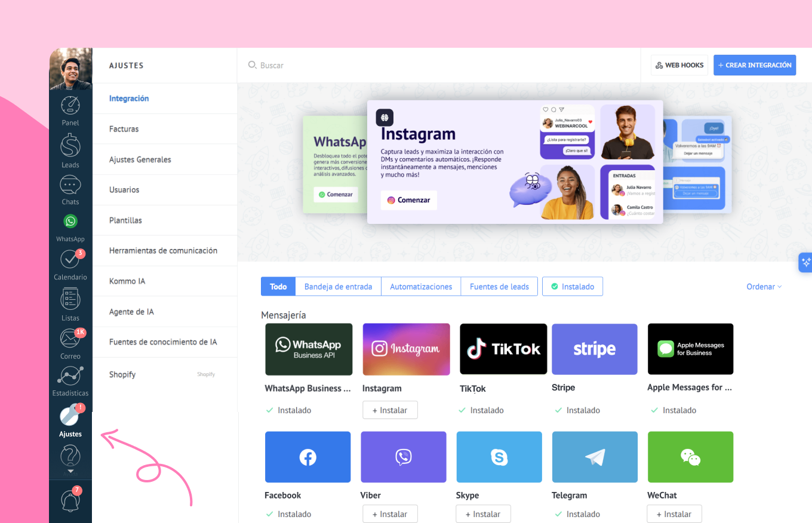This screenshot has width=812, height=523.
Task: Click the user profile avatar
Action: pyautogui.click(x=70, y=69)
